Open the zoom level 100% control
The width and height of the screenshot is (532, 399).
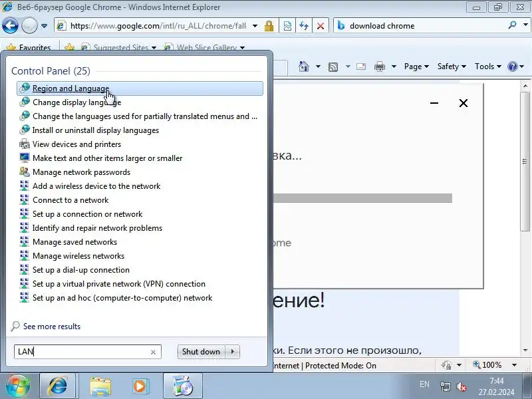pyautogui.click(x=487, y=365)
